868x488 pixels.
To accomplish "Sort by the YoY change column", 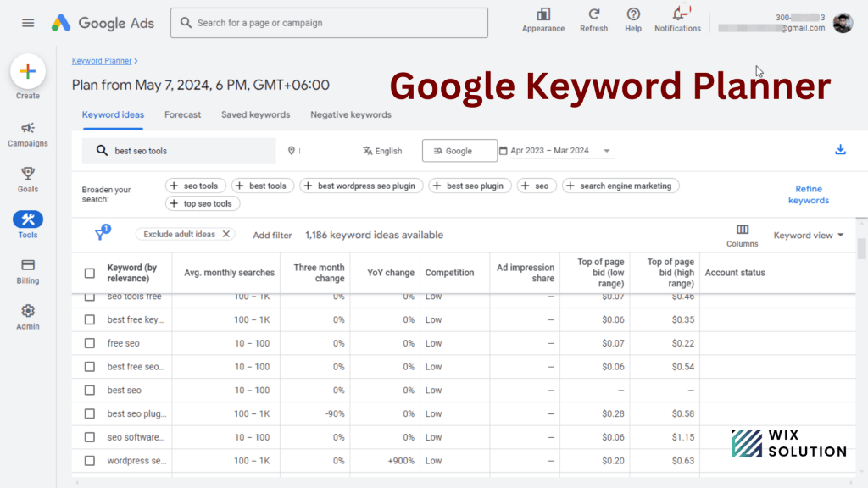I will 391,273.
